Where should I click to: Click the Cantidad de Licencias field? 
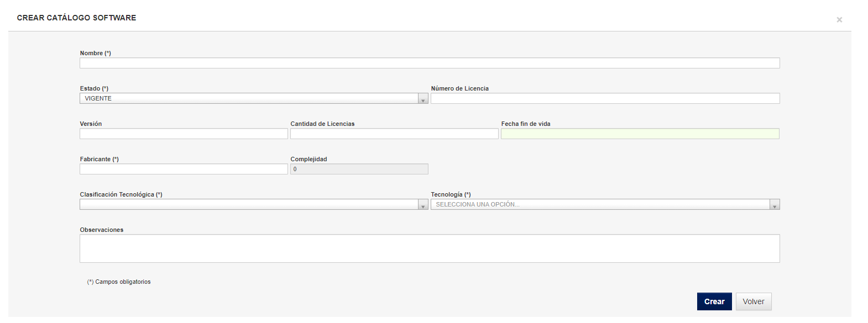(394, 134)
